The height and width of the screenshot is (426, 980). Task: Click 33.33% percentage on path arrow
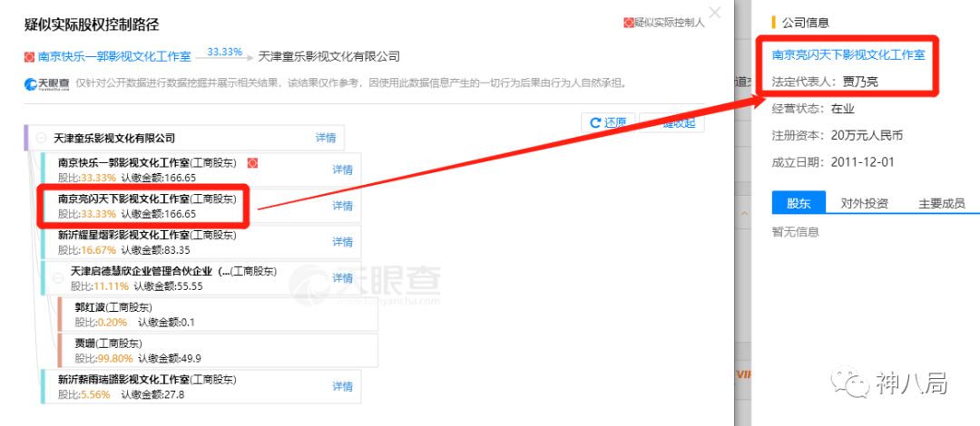(224, 52)
